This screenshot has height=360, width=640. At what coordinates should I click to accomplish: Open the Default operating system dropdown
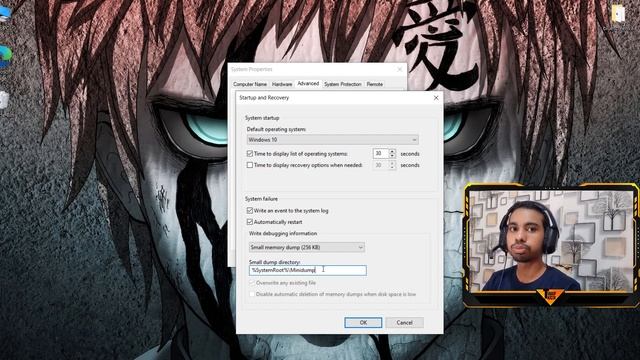(x=333, y=140)
